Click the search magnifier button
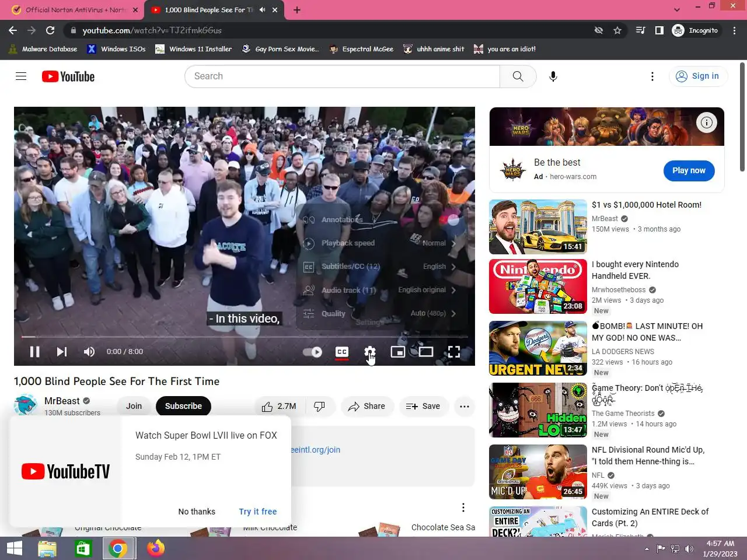The height and width of the screenshot is (560, 747). click(518, 76)
